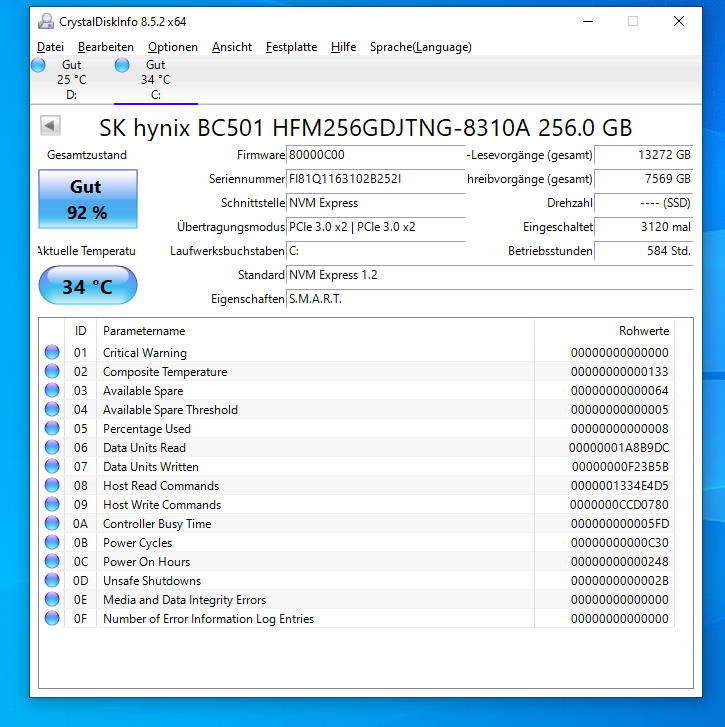Click the status orb for Critical Warning
The height and width of the screenshot is (727, 725).
(52, 352)
